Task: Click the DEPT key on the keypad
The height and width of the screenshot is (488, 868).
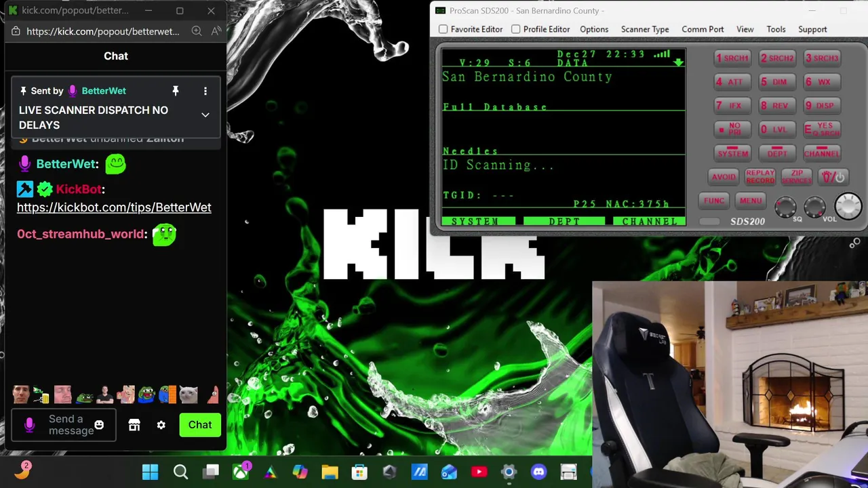Action: (x=777, y=153)
